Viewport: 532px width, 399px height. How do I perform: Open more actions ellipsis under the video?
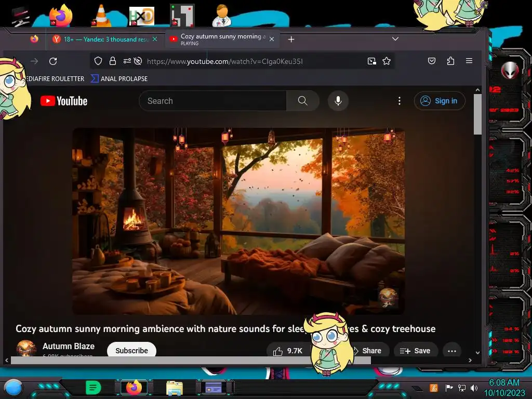452,351
